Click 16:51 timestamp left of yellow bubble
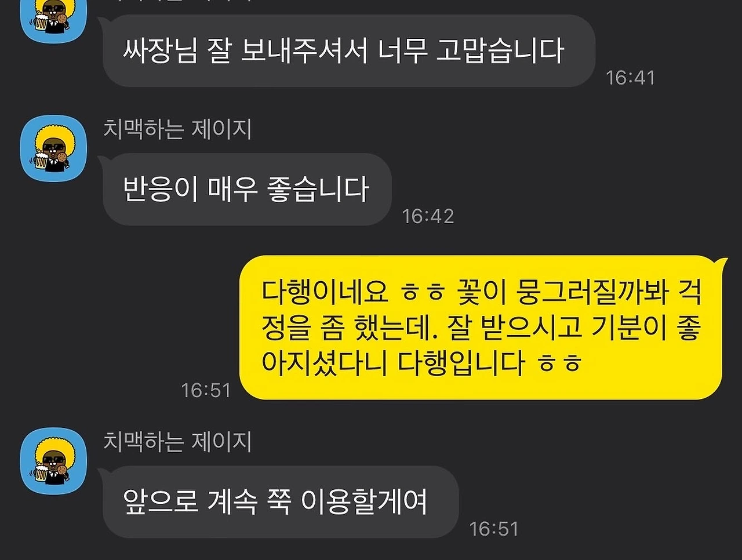The image size is (742, 560). 206,390
